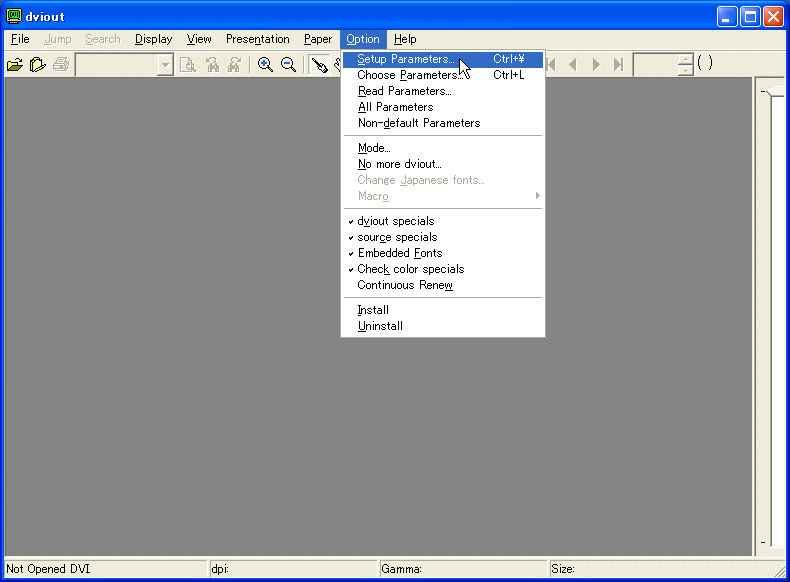The width and height of the screenshot is (790, 582).
Task: Choose All Parameters menu entry
Action: 395,107
